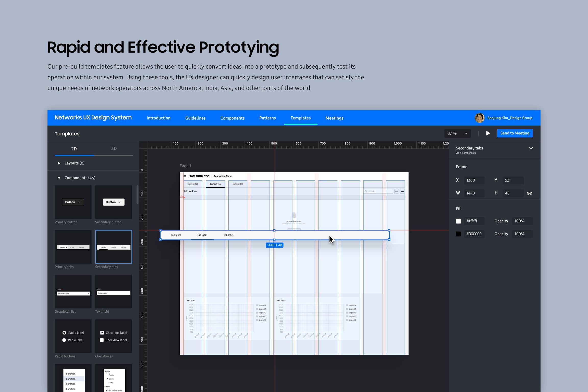Click the Soojung Kim profile avatar icon
Image resolution: width=588 pixels, height=392 pixels.
point(480,118)
